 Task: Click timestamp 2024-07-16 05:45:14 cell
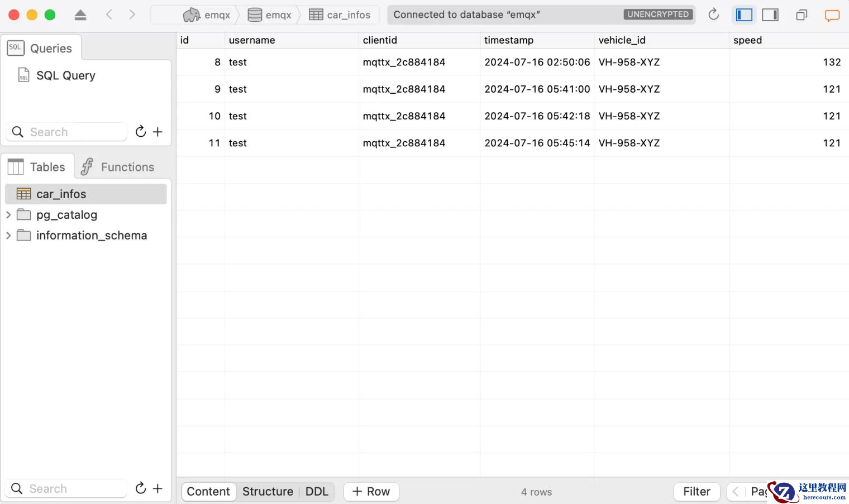point(537,143)
